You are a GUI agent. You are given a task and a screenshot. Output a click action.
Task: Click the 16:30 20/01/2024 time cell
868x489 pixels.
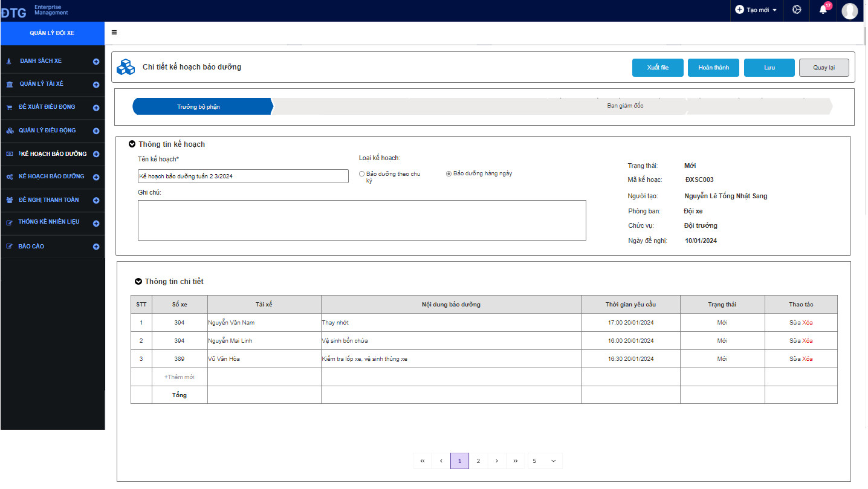[x=630, y=359]
